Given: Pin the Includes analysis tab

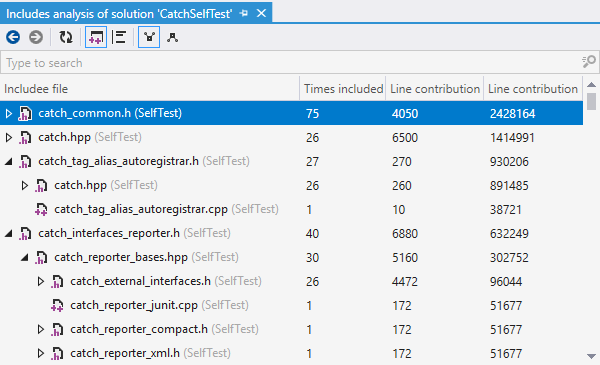Looking at the screenshot, I should [x=244, y=13].
